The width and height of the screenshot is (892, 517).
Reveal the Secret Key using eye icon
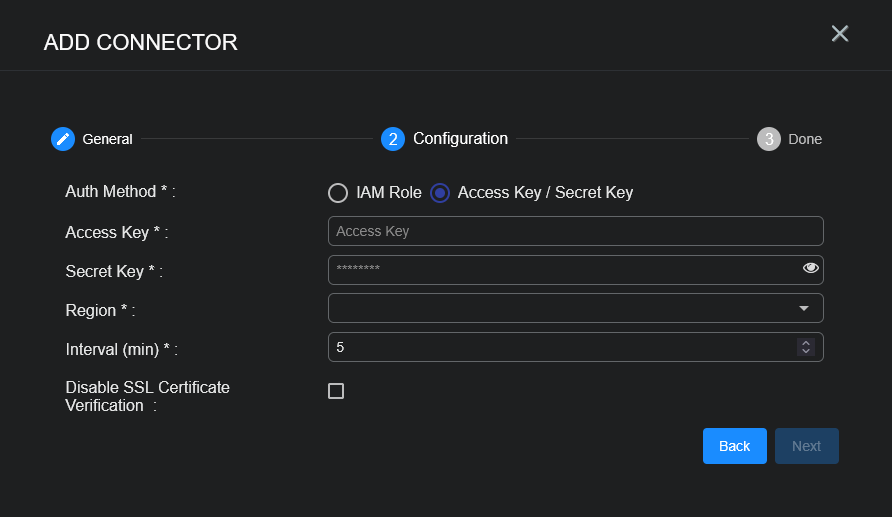[x=810, y=268]
